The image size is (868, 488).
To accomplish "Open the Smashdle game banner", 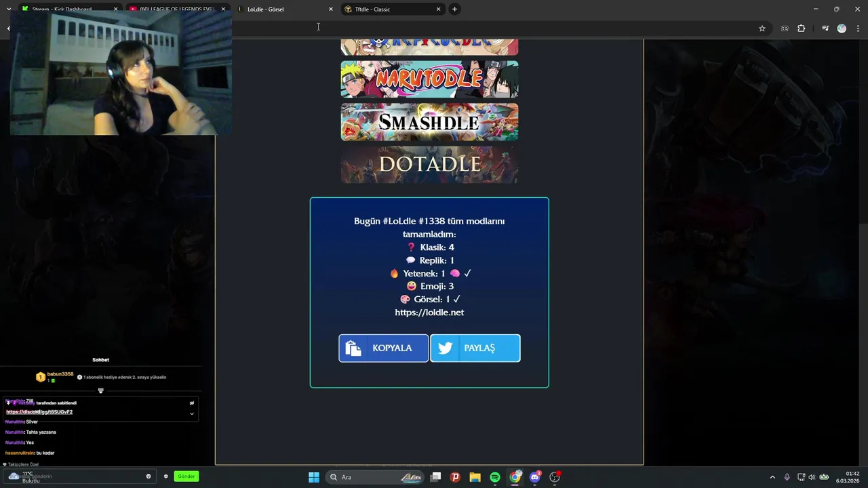I will click(x=429, y=122).
